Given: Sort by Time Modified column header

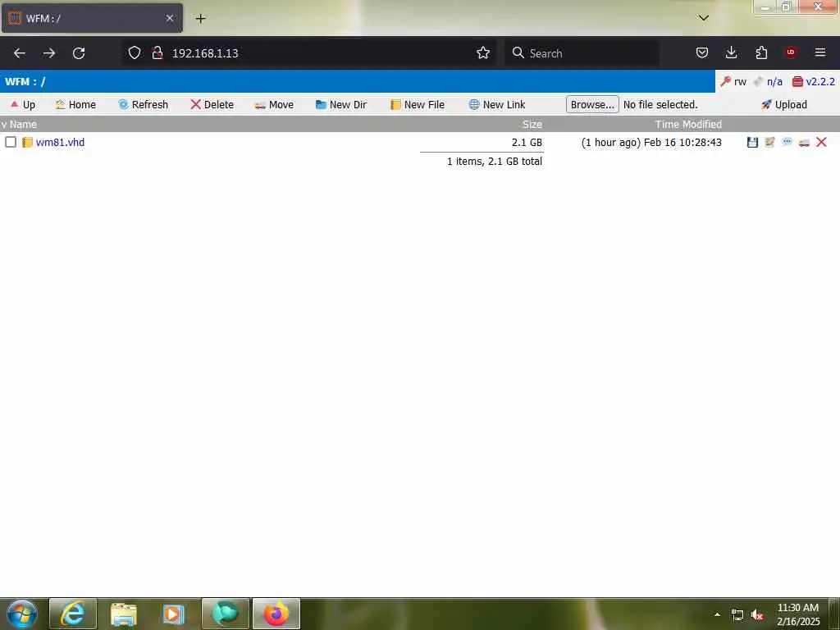Looking at the screenshot, I should coord(688,125).
